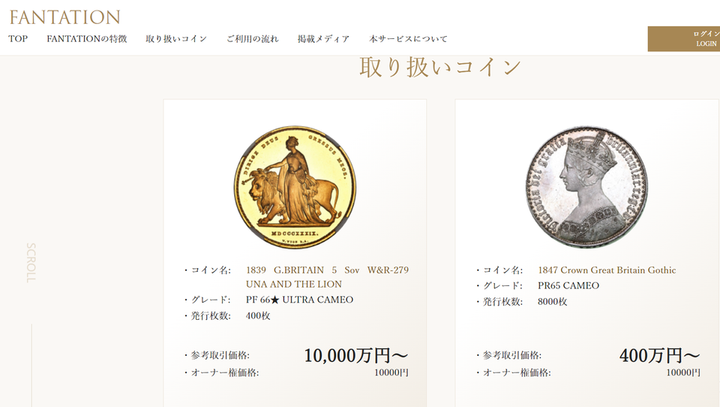Click the ログイン LOGIN button
The height and width of the screenshot is (407, 720).
click(x=684, y=39)
